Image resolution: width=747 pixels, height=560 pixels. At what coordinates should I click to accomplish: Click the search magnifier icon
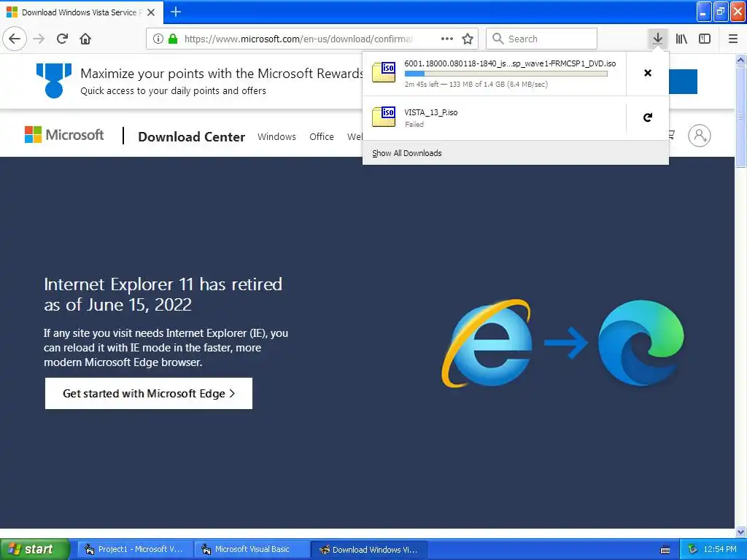tap(498, 39)
